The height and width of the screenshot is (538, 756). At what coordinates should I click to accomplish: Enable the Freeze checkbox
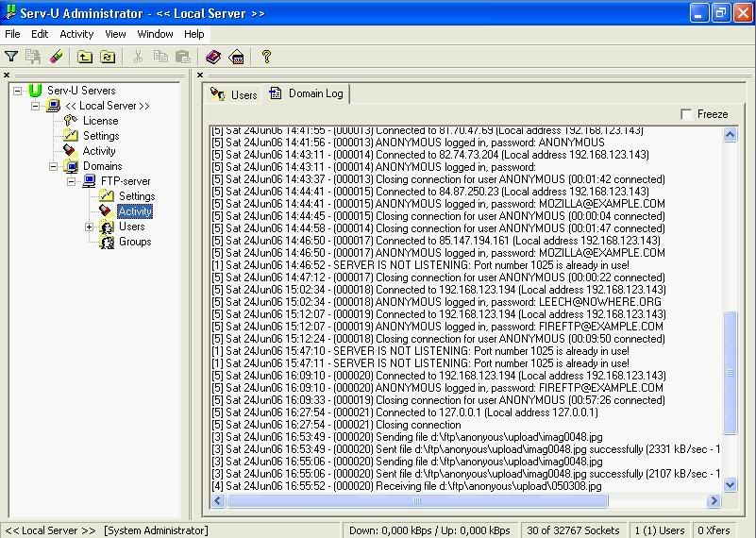coord(686,114)
